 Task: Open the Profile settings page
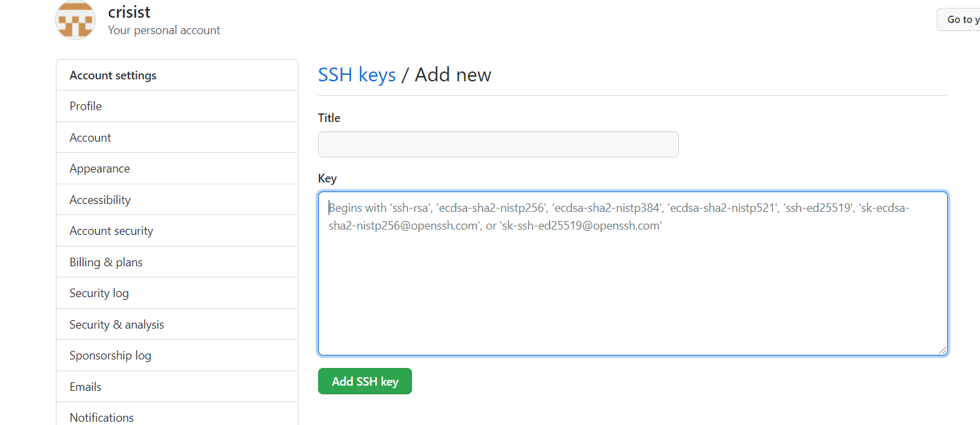[x=86, y=106]
